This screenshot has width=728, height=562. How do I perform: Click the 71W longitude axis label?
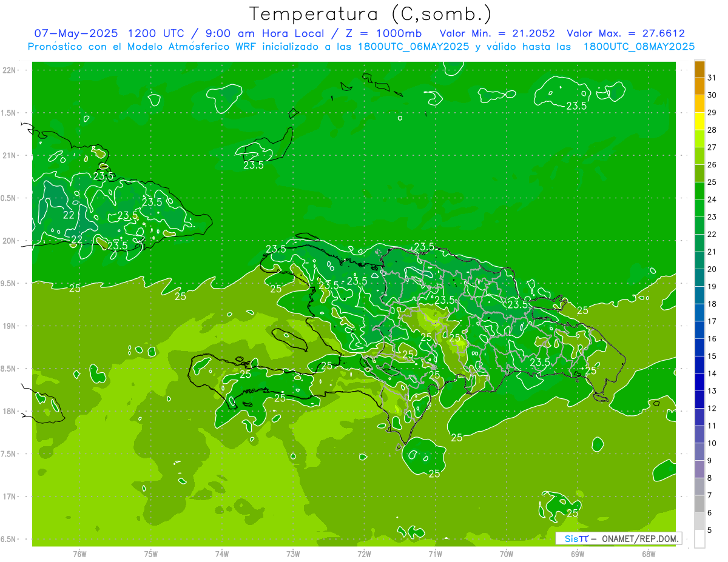(435, 554)
